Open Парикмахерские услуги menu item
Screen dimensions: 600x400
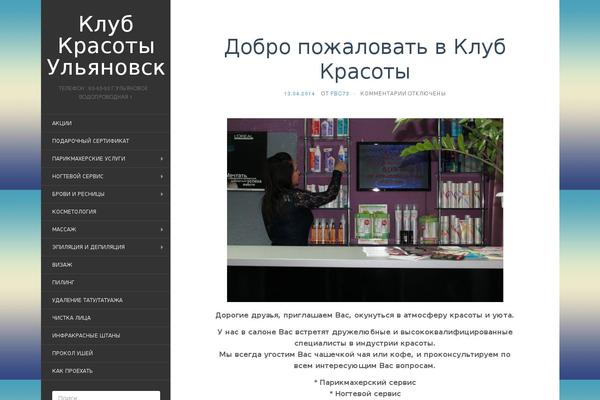[x=106, y=158]
